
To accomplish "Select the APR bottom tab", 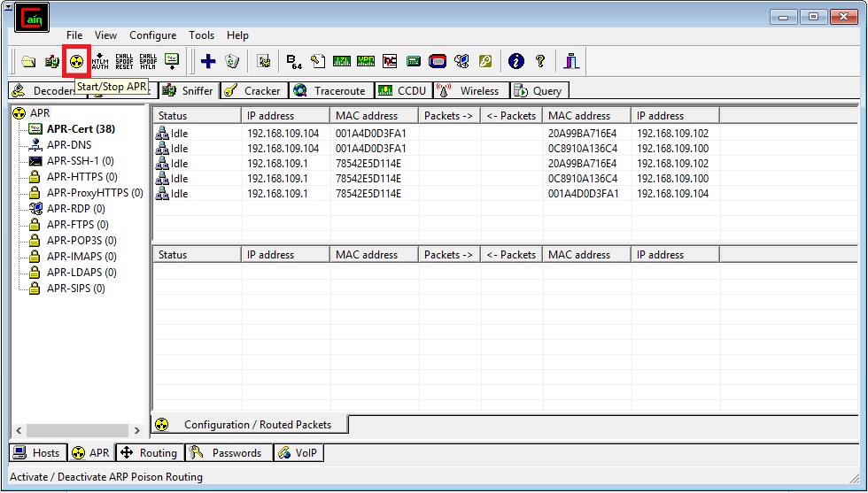I will pyautogui.click(x=91, y=452).
